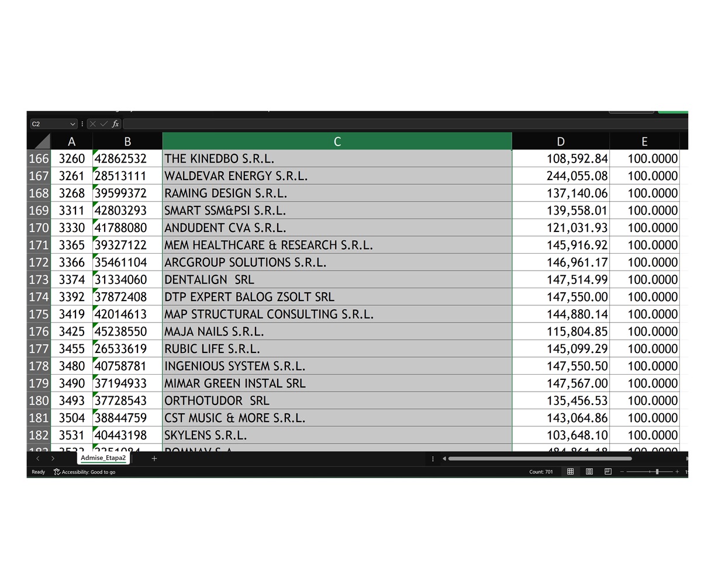Click the Select All triangle corner
This screenshot has width=725, height=588.
coord(41,141)
